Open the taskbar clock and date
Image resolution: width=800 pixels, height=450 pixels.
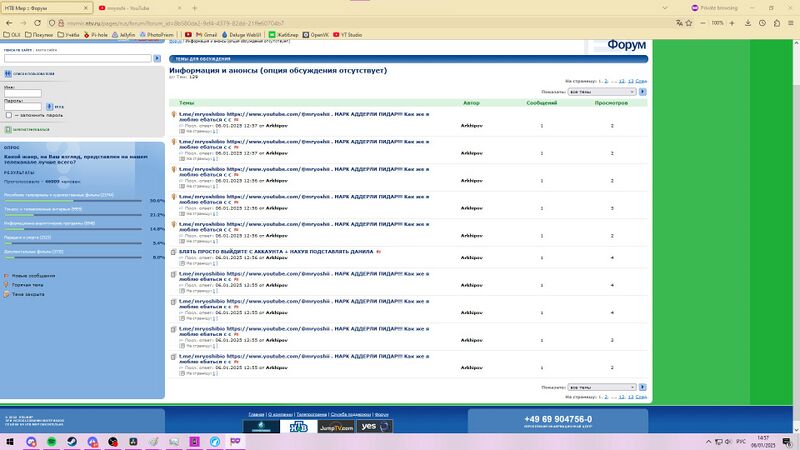pyautogui.click(x=763, y=442)
